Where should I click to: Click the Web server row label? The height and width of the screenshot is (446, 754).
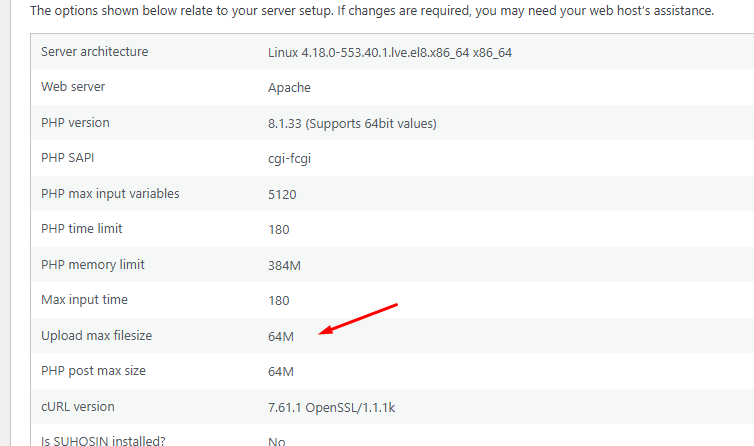(x=73, y=87)
